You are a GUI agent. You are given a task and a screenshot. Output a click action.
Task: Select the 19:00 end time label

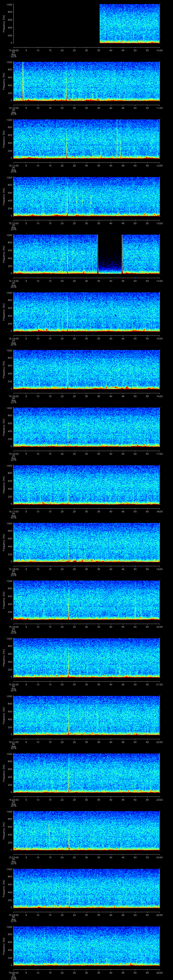(x=159, y=569)
